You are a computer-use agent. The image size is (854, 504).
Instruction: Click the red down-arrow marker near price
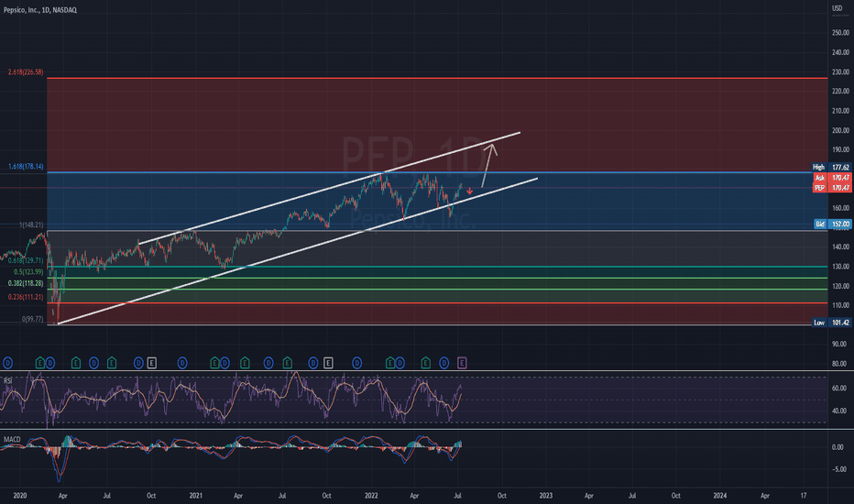coord(469,192)
